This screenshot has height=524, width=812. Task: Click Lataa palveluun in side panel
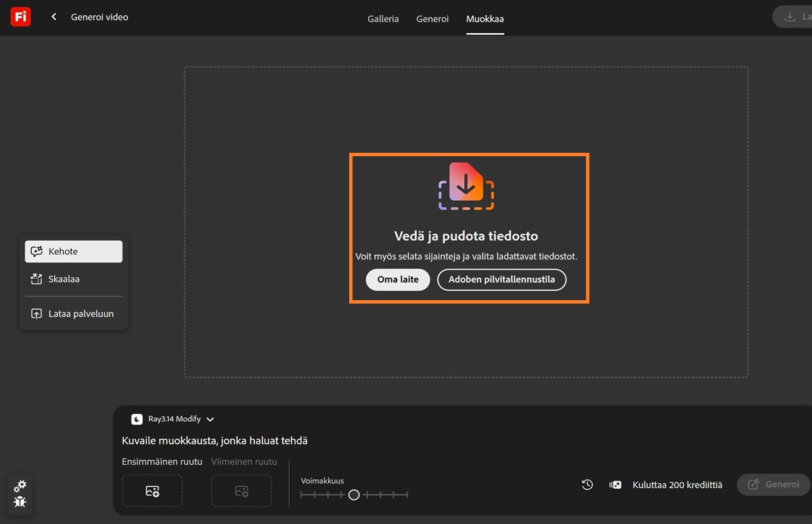pos(74,314)
